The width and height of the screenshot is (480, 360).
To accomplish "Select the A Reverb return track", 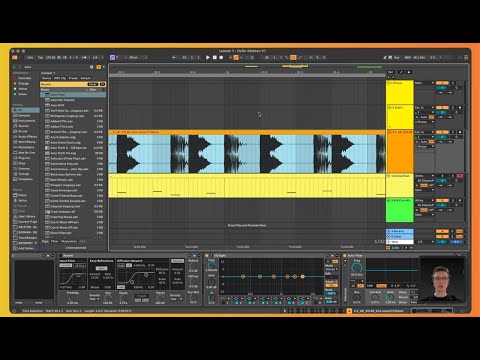I will 400,231.
